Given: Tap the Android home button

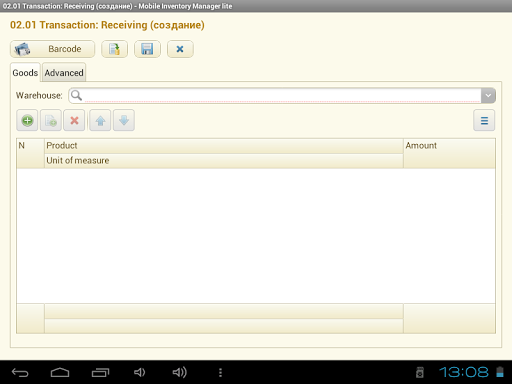Looking at the screenshot, I should coord(60,372).
